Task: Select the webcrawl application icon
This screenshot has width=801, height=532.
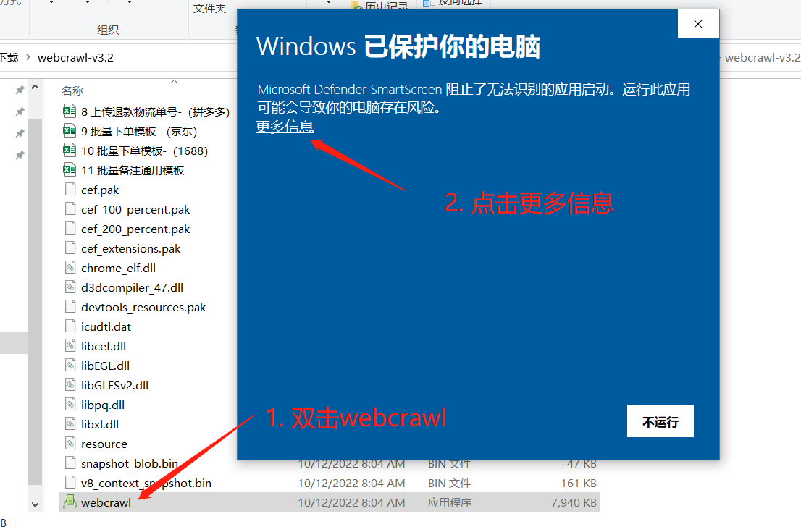Action: pyautogui.click(x=70, y=502)
